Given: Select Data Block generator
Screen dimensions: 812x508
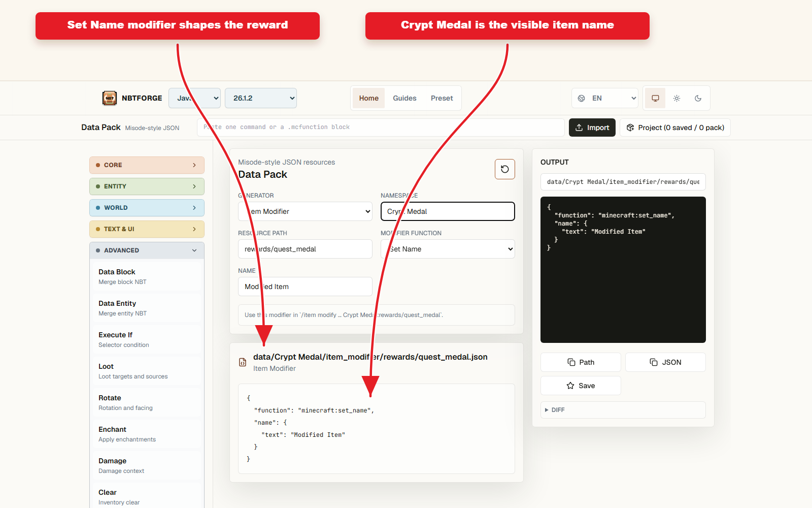Looking at the screenshot, I should click(x=147, y=276).
